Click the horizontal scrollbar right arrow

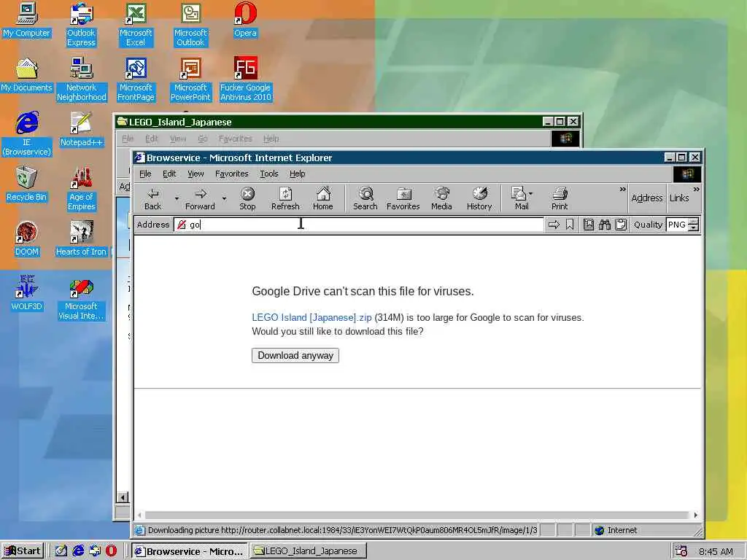[695, 515]
